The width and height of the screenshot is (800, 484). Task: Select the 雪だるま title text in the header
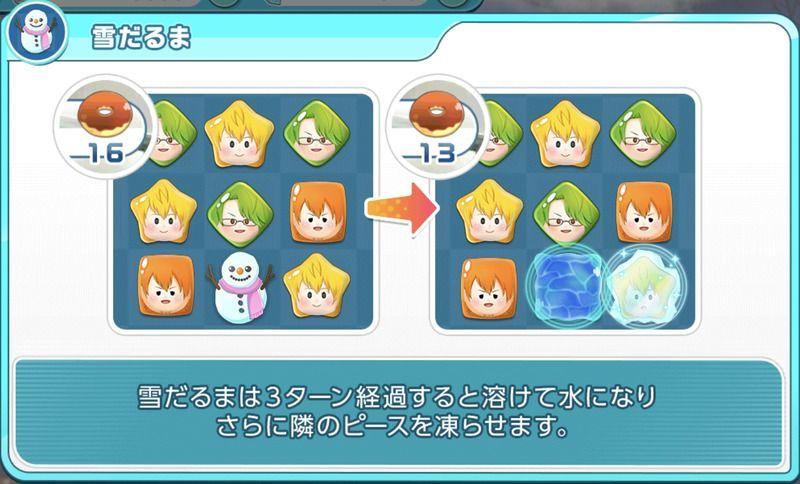pyautogui.click(x=141, y=38)
